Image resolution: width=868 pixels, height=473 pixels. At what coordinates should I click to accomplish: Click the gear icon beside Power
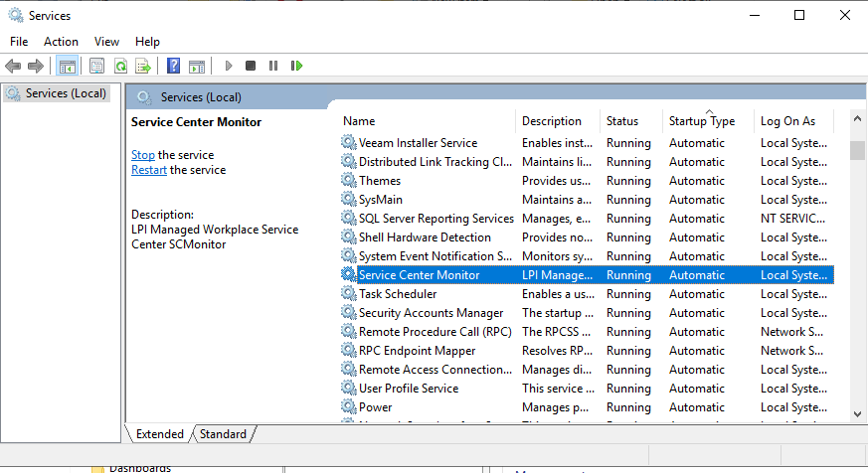348,406
